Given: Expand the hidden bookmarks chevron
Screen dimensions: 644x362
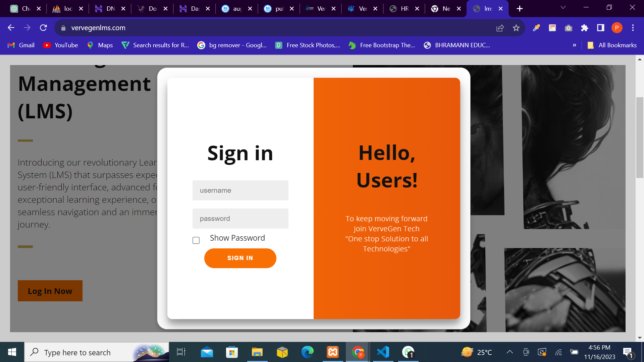Looking at the screenshot, I should (575, 45).
